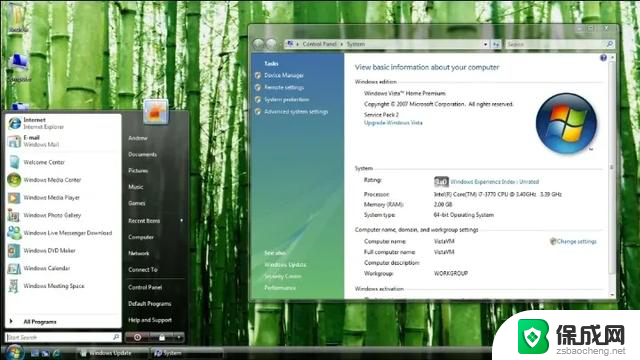The height and width of the screenshot is (360, 640).
Task: Select System in address breadcrumb
Action: click(x=356, y=44)
